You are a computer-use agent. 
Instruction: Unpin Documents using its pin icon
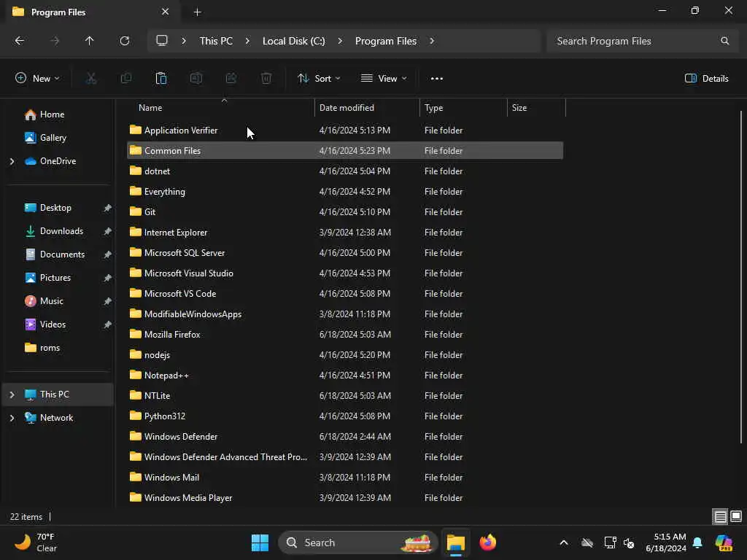pos(108,254)
